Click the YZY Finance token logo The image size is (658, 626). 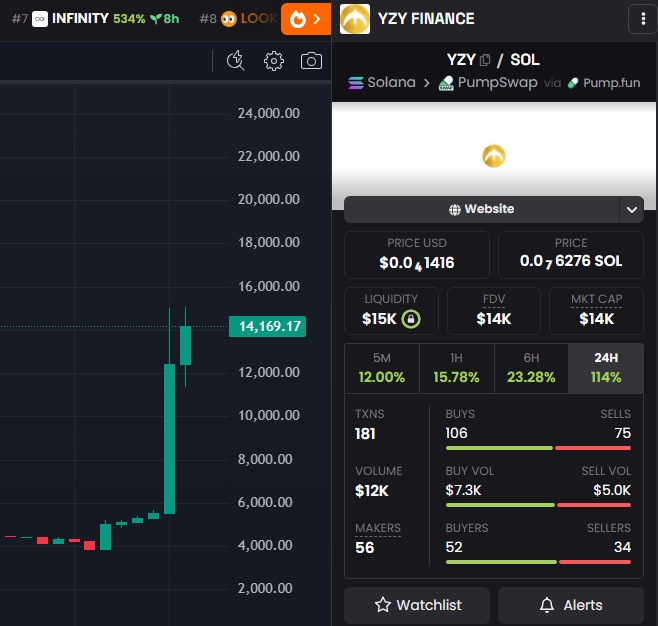[x=355, y=19]
